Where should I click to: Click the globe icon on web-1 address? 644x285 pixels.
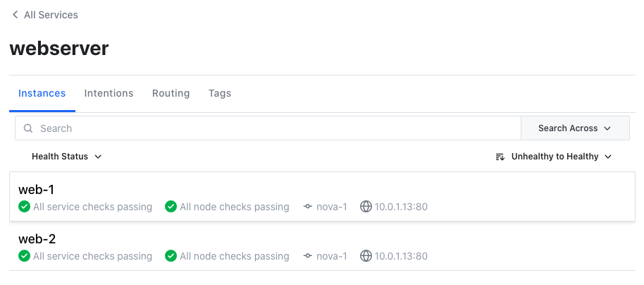click(x=365, y=207)
